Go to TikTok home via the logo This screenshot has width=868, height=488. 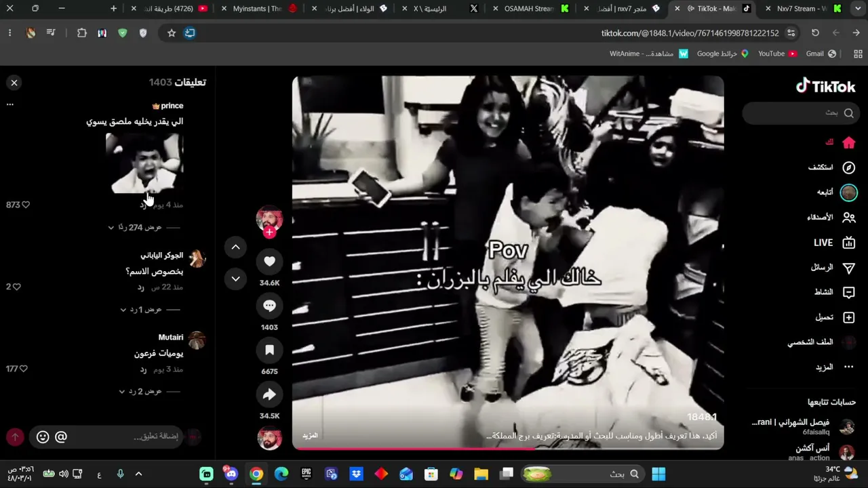[825, 86]
